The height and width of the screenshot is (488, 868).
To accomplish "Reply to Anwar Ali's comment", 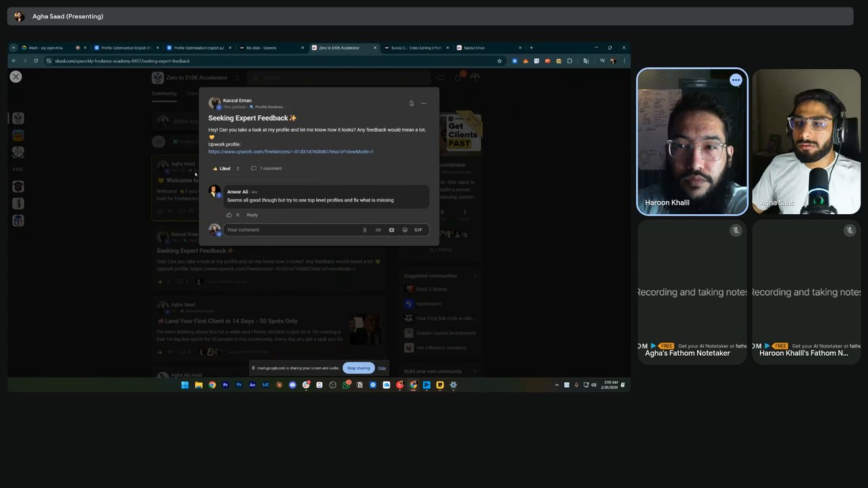I will pyautogui.click(x=252, y=215).
